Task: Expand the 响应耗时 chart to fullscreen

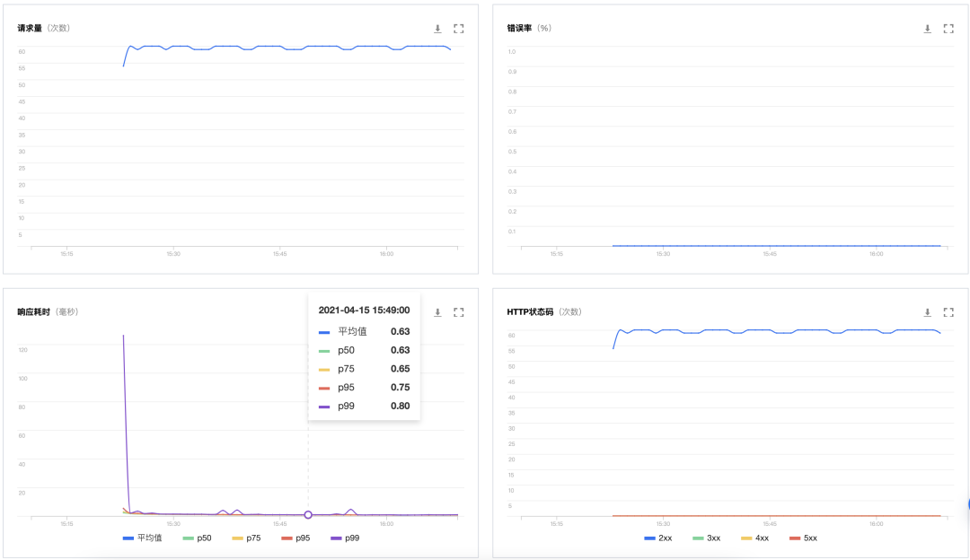Action: point(458,312)
